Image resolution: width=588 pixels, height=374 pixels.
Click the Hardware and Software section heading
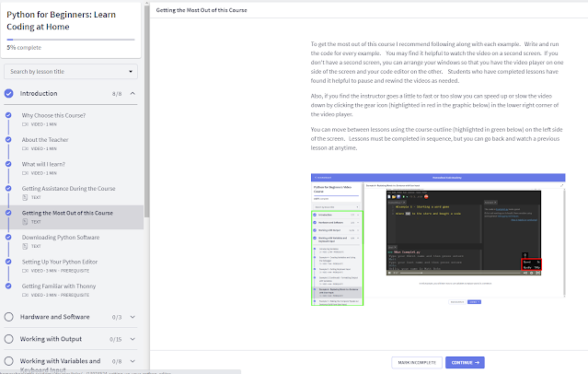coord(54,317)
